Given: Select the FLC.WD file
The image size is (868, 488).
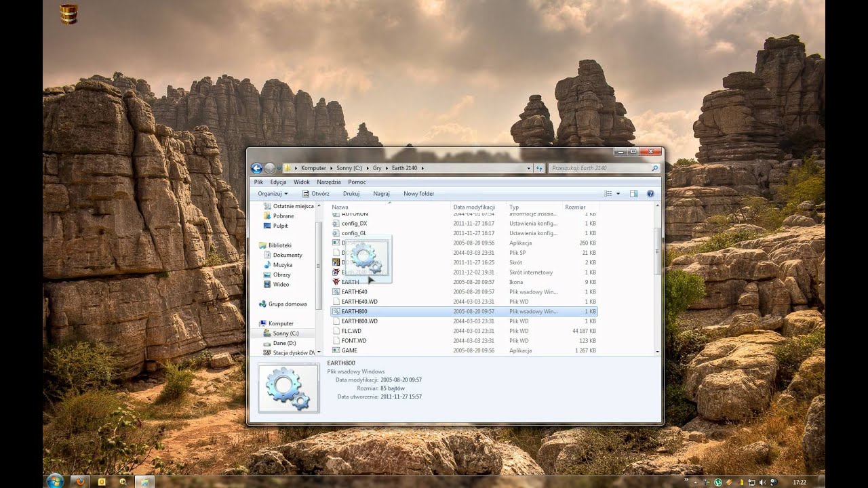Looking at the screenshot, I should (464, 331).
